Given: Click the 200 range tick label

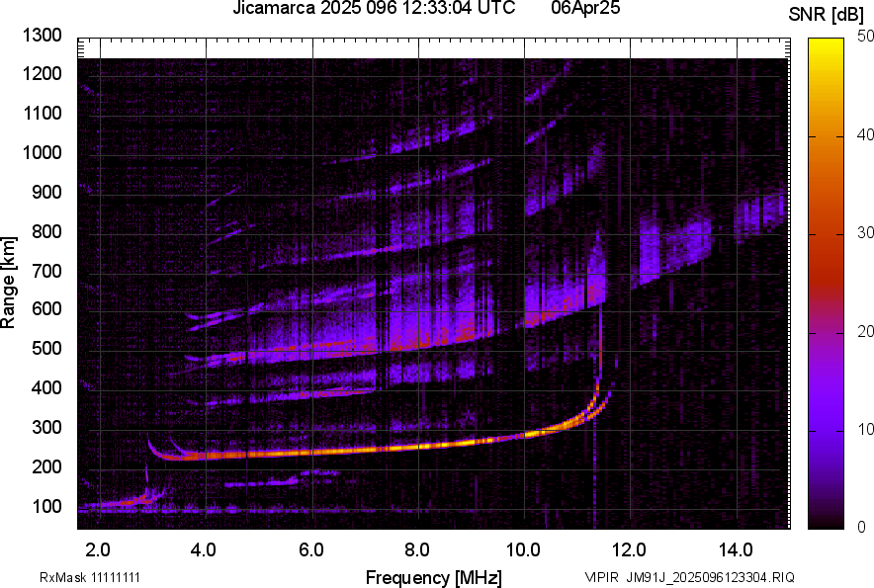Looking at the screenshot, I should (46, 466).
